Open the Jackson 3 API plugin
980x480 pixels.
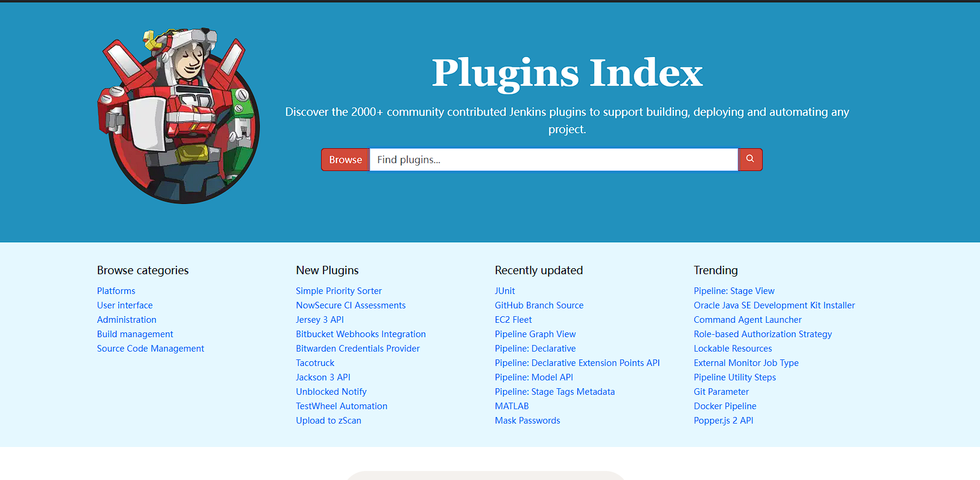tap(323, 377)
